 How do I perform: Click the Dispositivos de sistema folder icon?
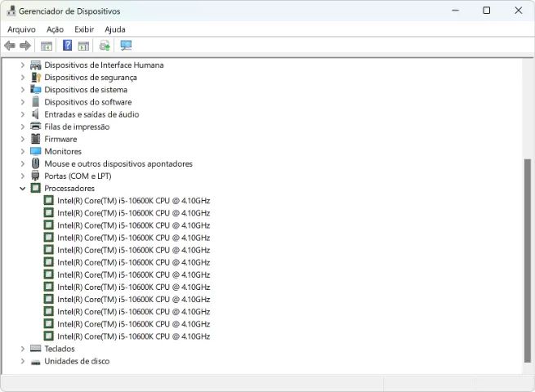36,89
